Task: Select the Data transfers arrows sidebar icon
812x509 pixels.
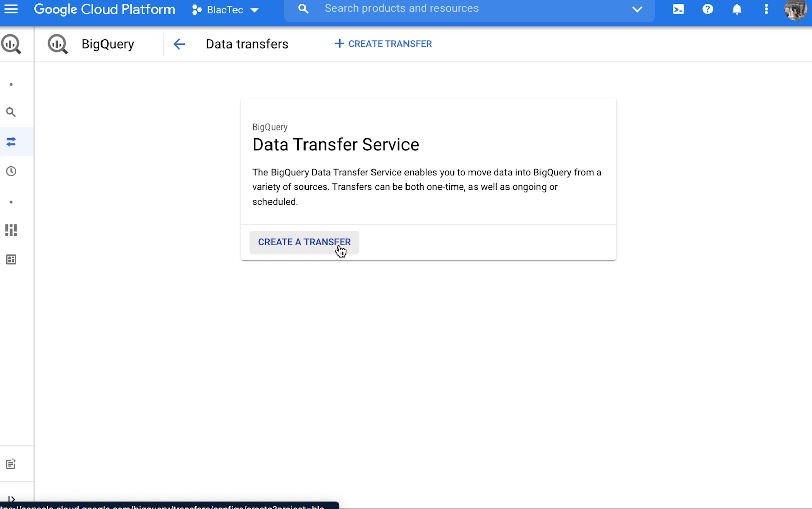Action: [11, 142]
